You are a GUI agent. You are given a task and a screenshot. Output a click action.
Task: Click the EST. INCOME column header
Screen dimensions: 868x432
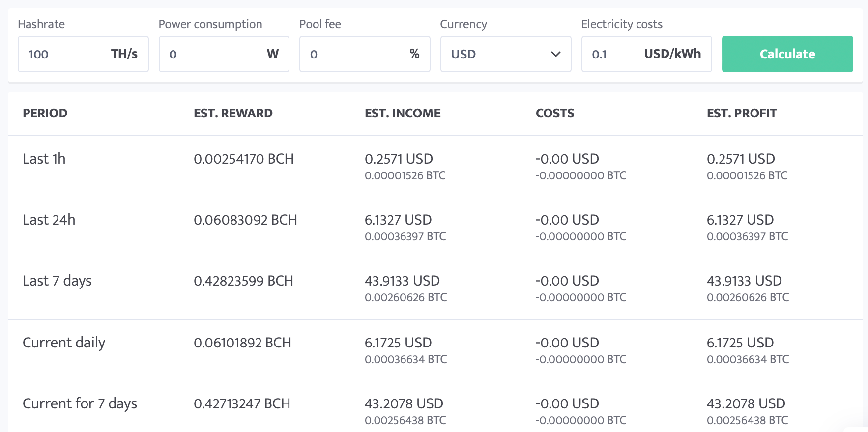tap(403, 114)
